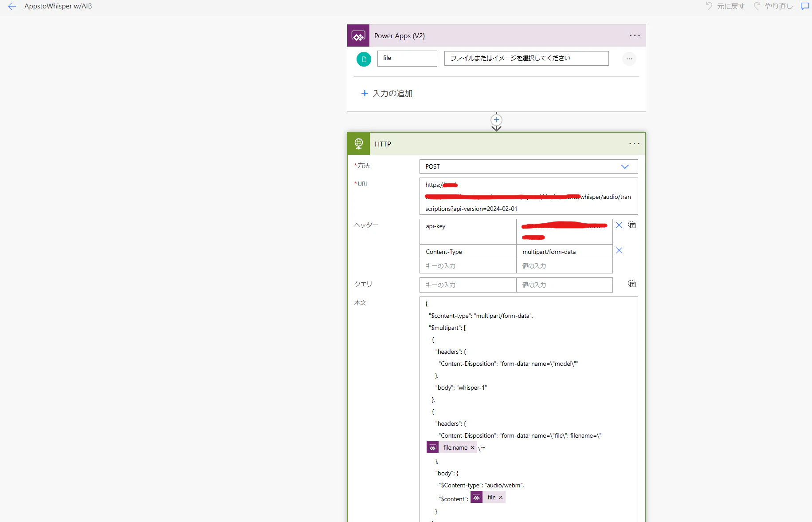Click the HTTP action title text
This screenshot has height=522, width=812.
coord(383,144)
